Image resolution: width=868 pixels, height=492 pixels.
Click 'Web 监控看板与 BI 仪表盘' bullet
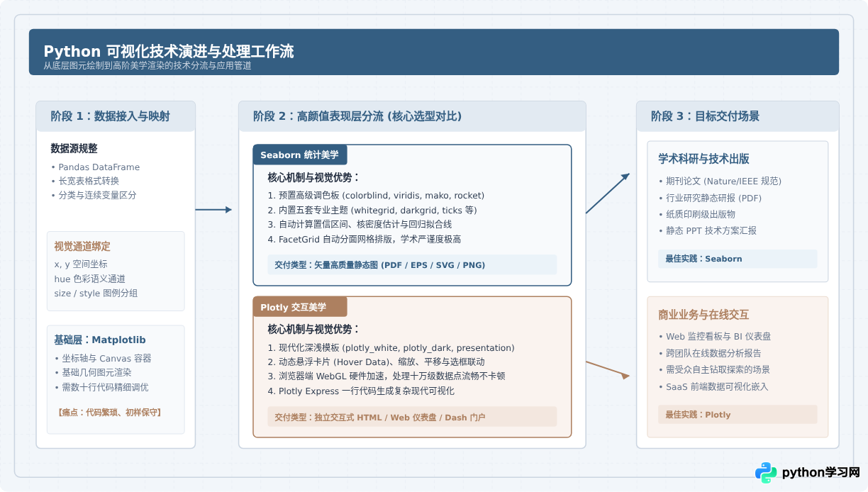tap(714, 336)
